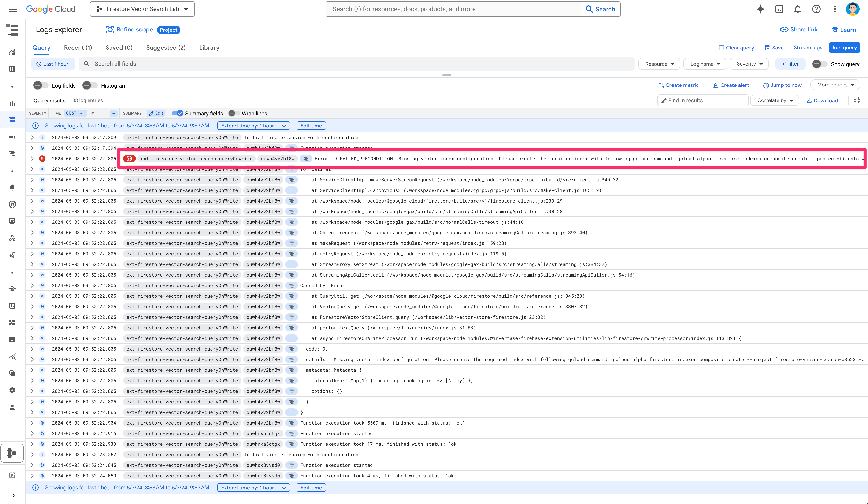Select the Saved tab
Image resolution: width=868 pixels, height=504 pixels.
coord(118,47)
